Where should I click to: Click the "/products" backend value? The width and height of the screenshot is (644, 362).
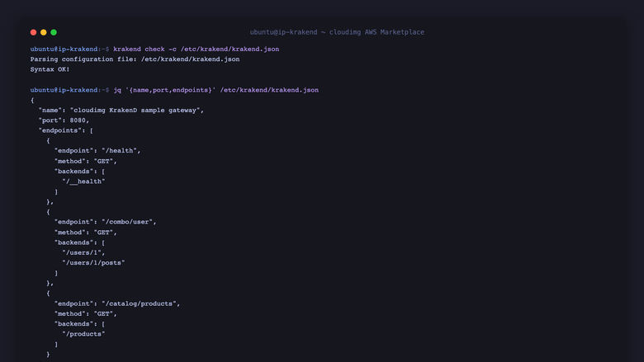pyautogui.click(x=83, y=334)
